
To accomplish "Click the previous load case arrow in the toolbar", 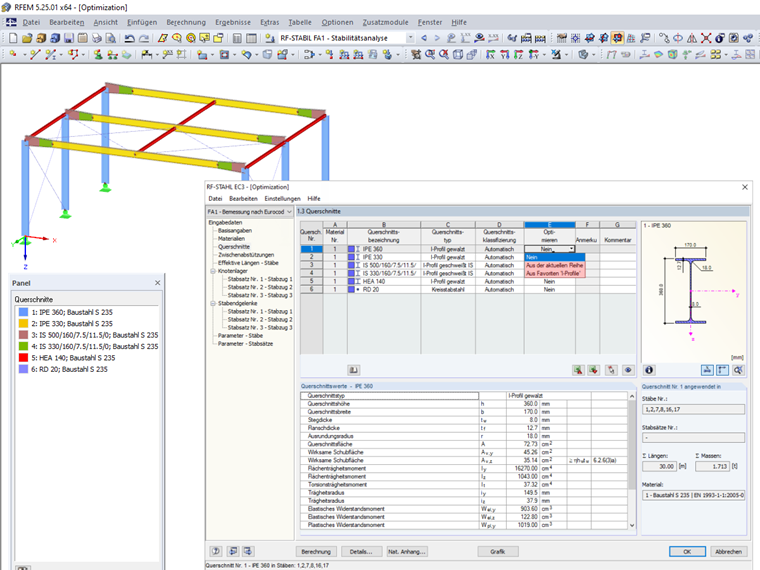I will click(x=424, y=38).
